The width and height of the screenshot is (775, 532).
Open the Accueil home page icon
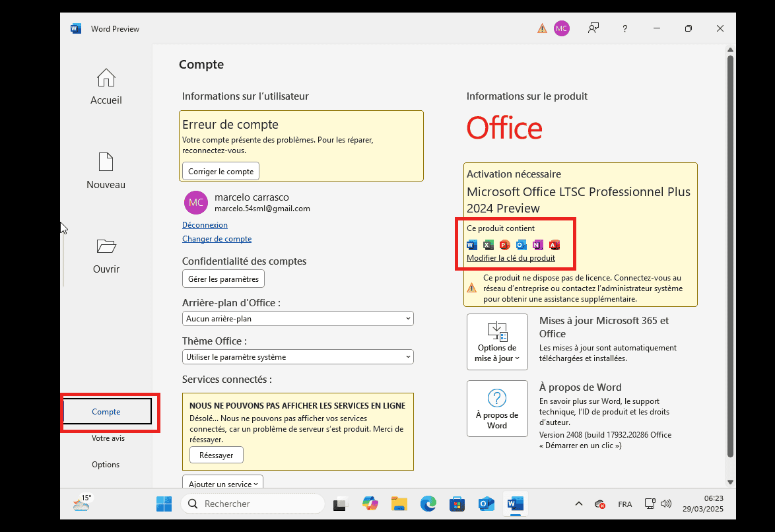point(106,78)
